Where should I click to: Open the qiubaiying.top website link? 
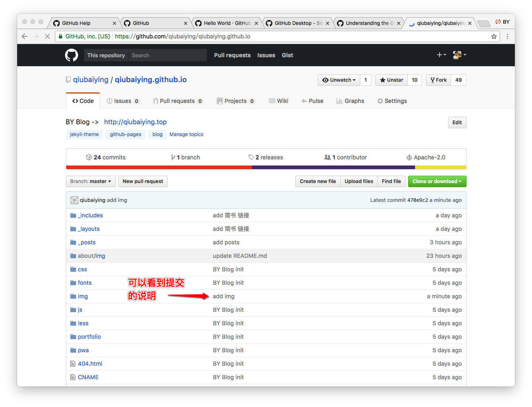[x=135, y=122]
